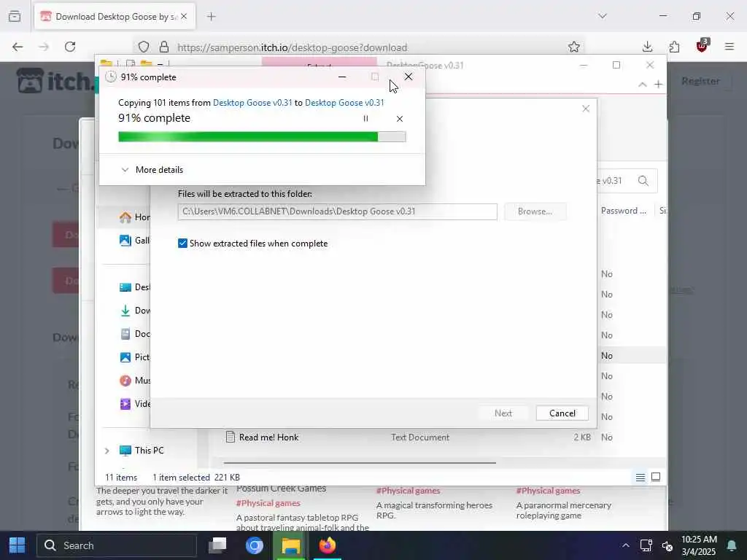Open Windows Start menu

click(x=18, y=545)
